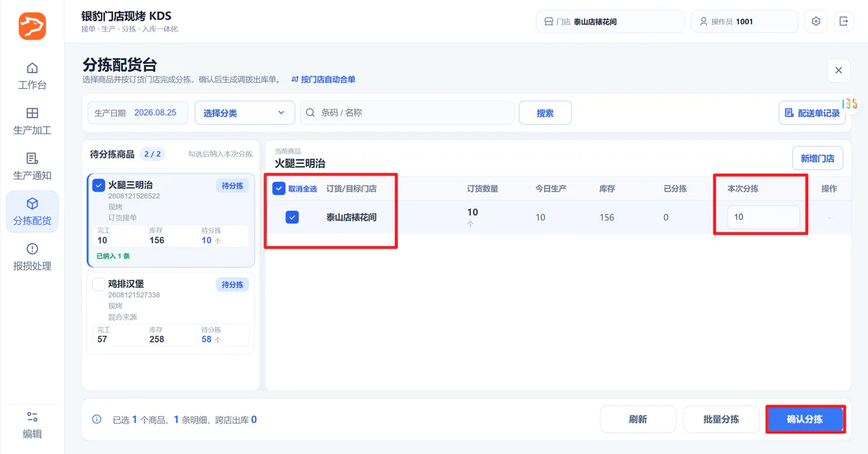Click the search magnifier icon
868x454 pixels.
(310, 112)
